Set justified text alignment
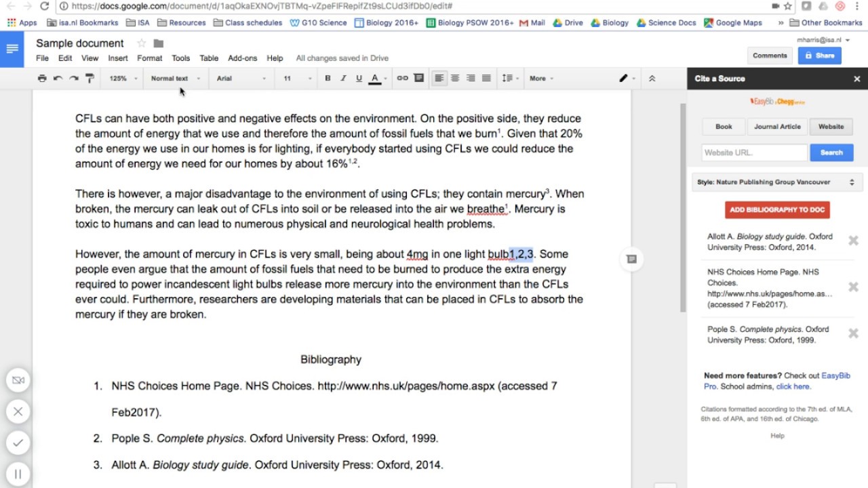The image size is (868, 488). 486,79
